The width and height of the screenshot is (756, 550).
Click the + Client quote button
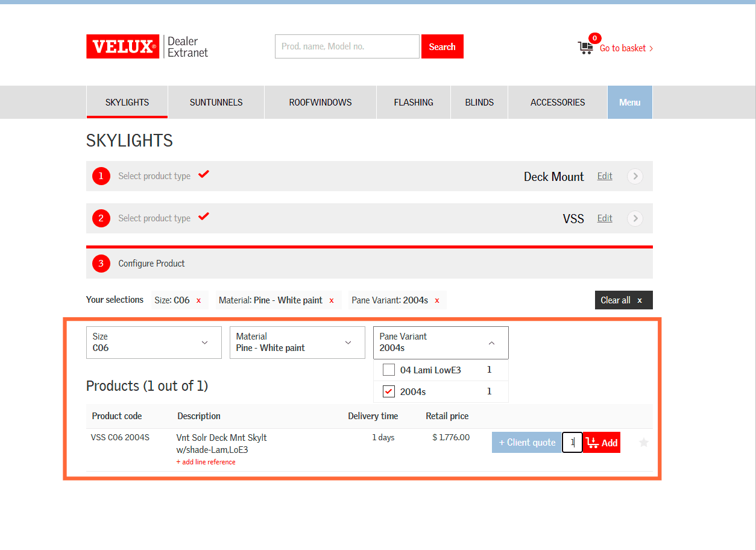[527, 443]
